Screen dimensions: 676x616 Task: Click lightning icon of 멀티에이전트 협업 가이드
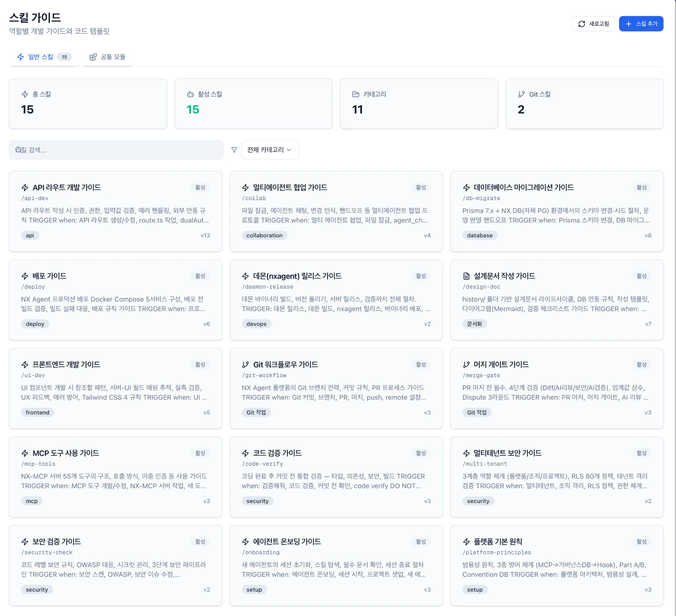coord(245,187)
